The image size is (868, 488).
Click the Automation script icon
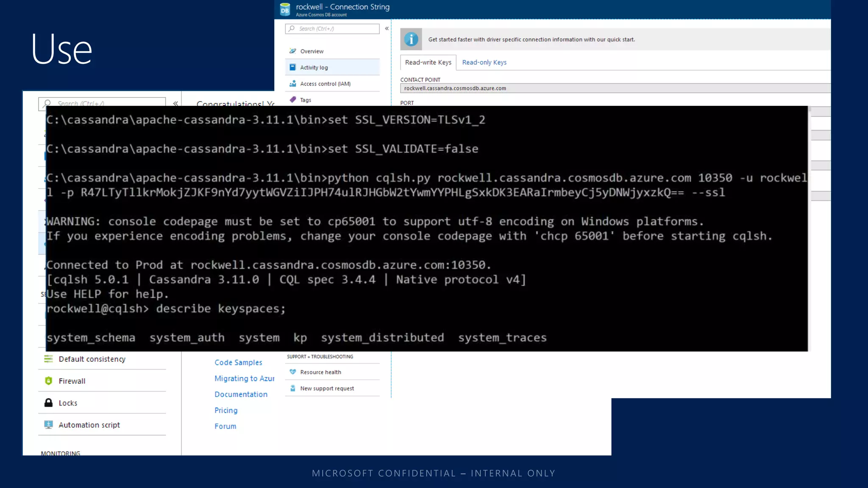(48, 424)
